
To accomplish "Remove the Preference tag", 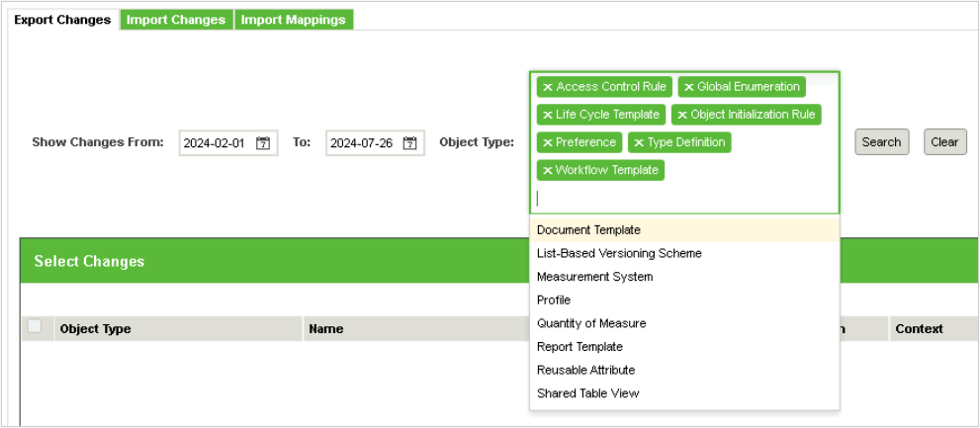I will (x=548, y=143).
